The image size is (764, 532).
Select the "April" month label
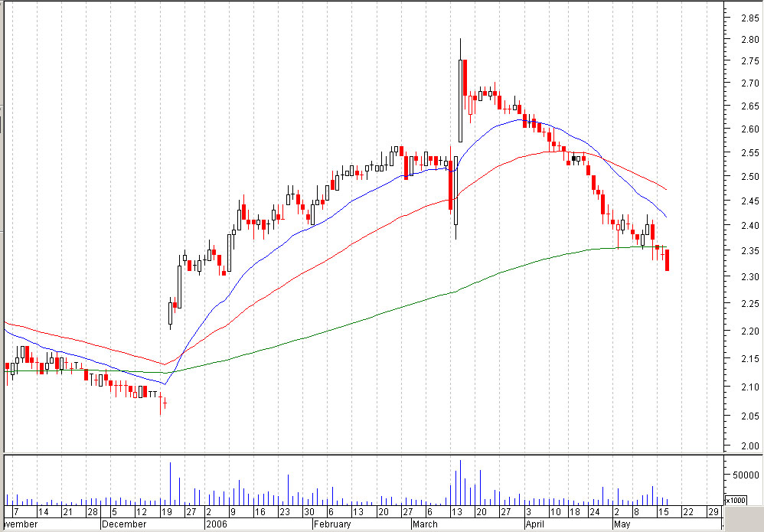coord(535,524)
